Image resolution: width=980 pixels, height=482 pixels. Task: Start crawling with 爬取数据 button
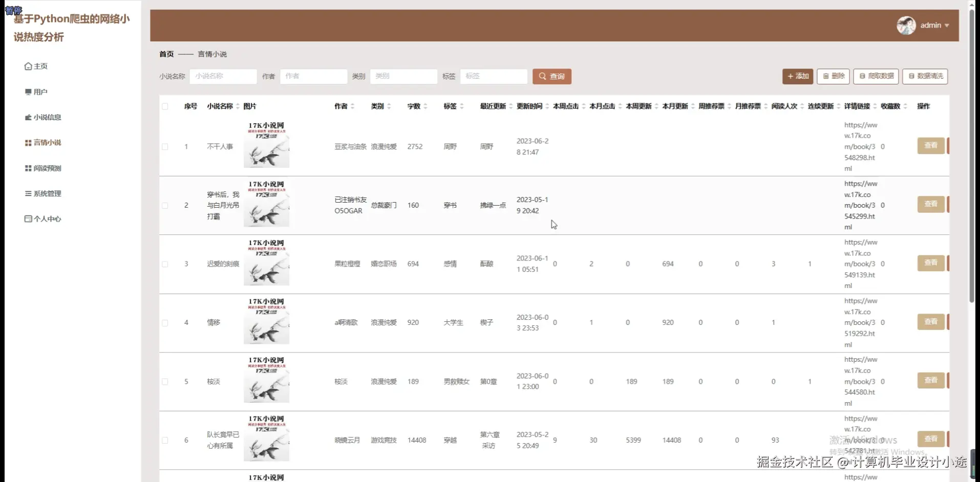point(876,76)
